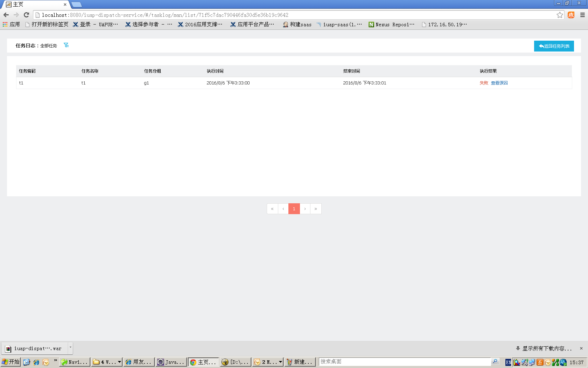Viewport: 588px width, 368px height.
Task: Reload the page with refresh icon
Action: 26,15
